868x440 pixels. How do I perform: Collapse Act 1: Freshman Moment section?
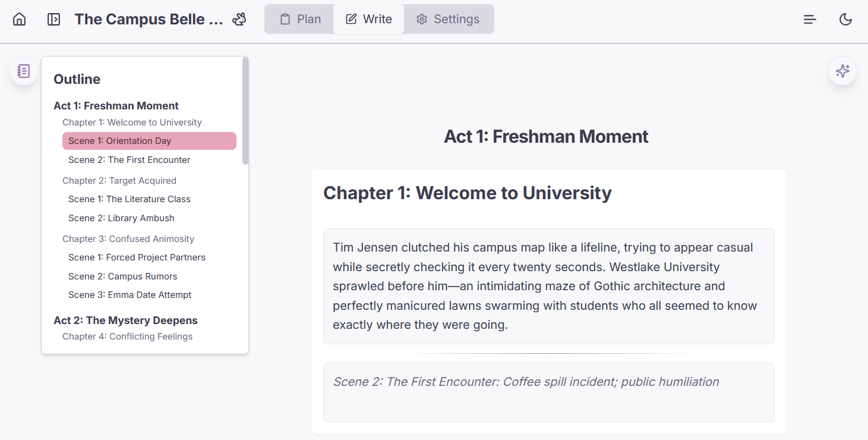coord(116,105)
